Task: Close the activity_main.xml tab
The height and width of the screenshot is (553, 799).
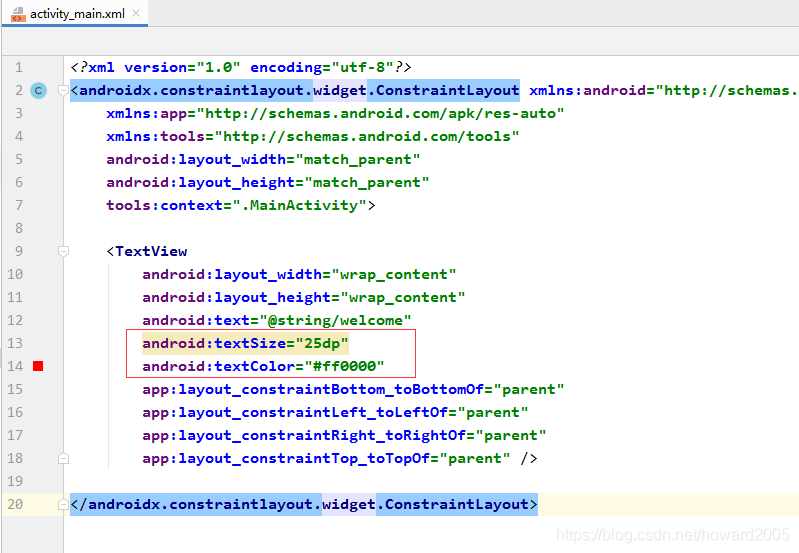Action: (x=136, y=13)
